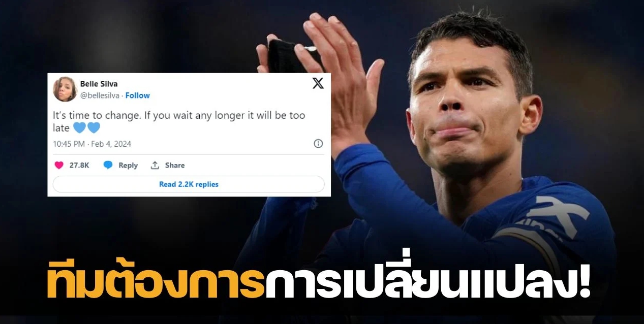The height and width of the screenshot is (324, 644).
Task: Click the Reply label
Action: click(x=128, y=165)
